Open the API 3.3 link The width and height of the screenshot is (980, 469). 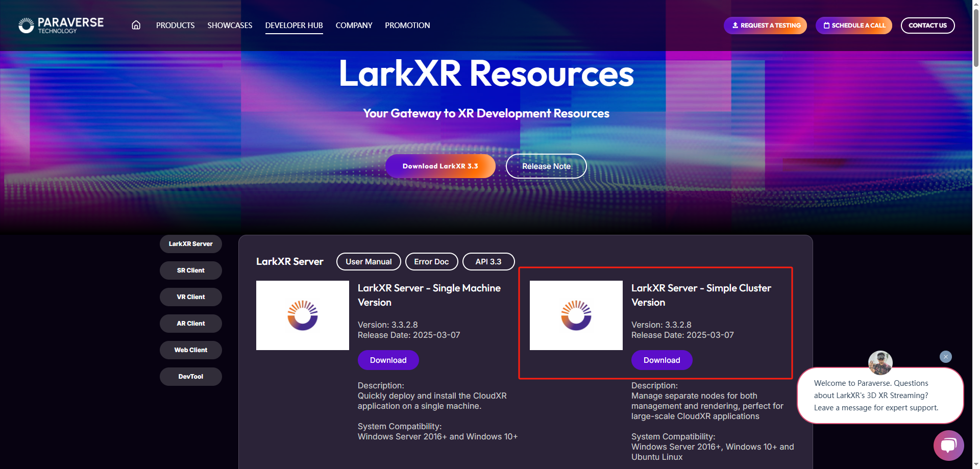click(x=488, y=261)
